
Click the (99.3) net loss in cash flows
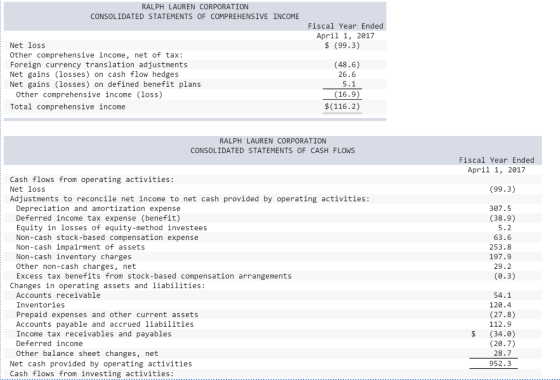[x=502, y=189]
